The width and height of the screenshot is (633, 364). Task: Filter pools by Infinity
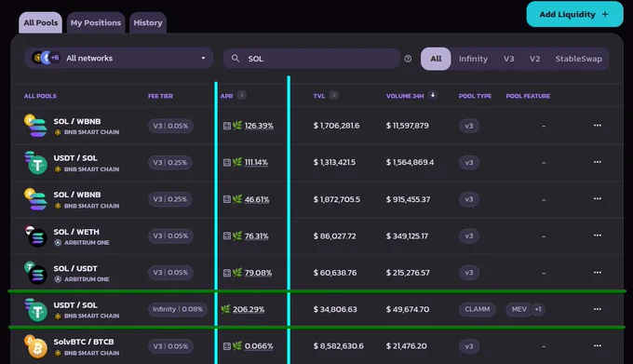pos(473,59)
